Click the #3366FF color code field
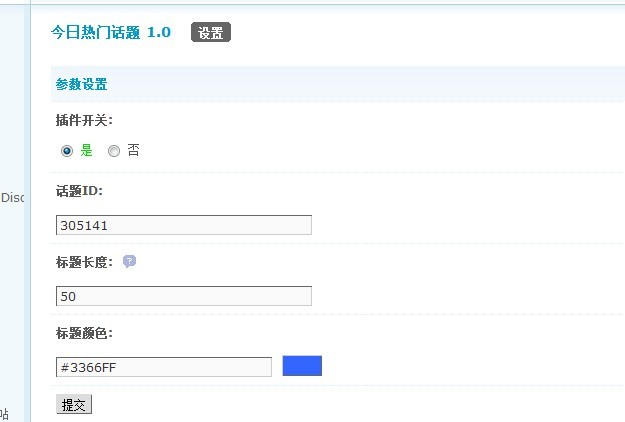The image size is (625, 422). pyautogui.click(x=164, y=367)
